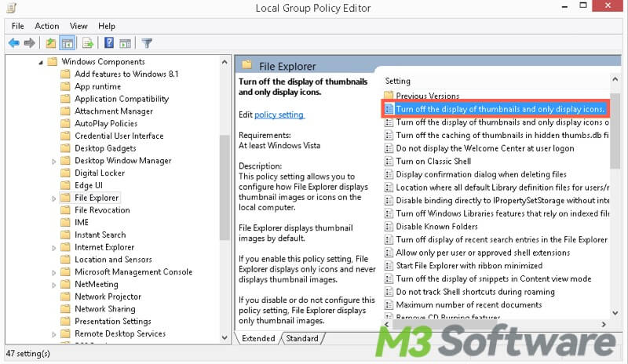Select the Disable Known Folders setting
The image size is (628, 364).
(436, 227)
